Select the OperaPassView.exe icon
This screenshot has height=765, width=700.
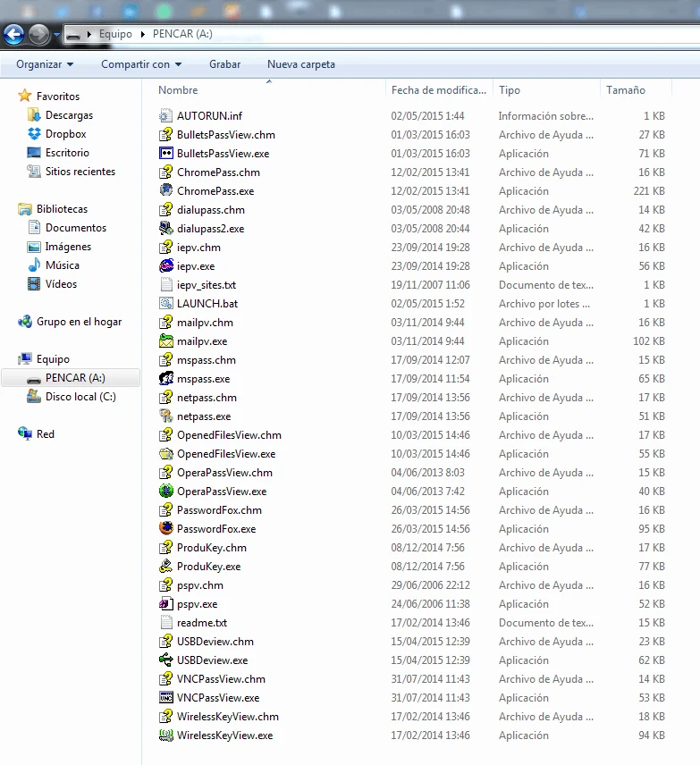tap(166, 491)
